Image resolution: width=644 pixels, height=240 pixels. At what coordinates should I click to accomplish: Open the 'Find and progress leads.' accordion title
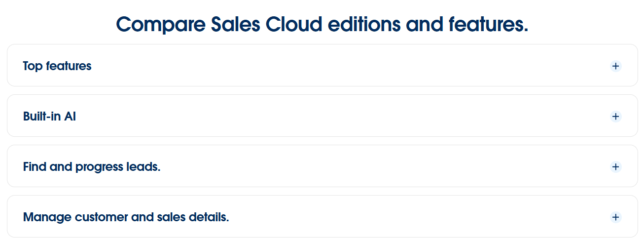coord(92,167)
